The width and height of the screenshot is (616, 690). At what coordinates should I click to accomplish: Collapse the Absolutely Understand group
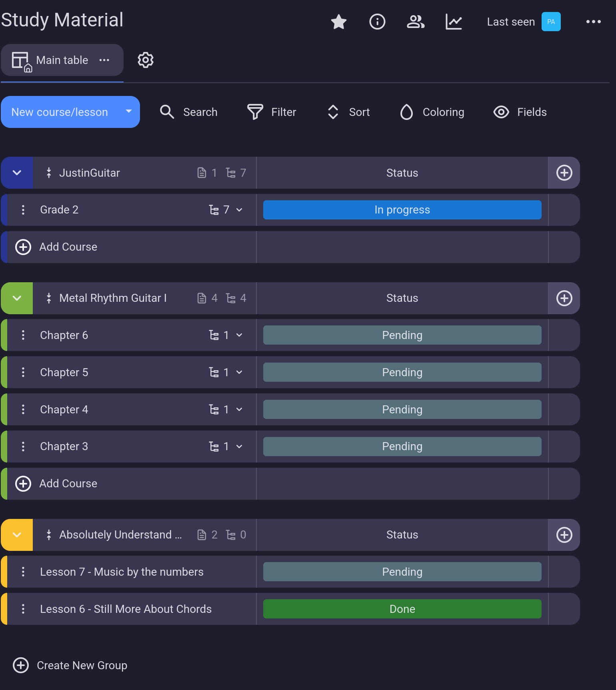point(17,535)
